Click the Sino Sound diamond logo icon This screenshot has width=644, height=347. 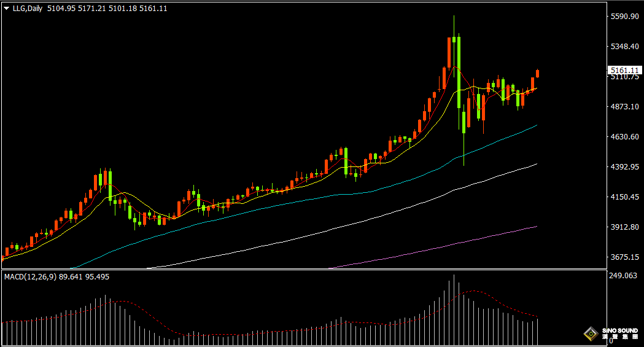[x=591, y=335]
